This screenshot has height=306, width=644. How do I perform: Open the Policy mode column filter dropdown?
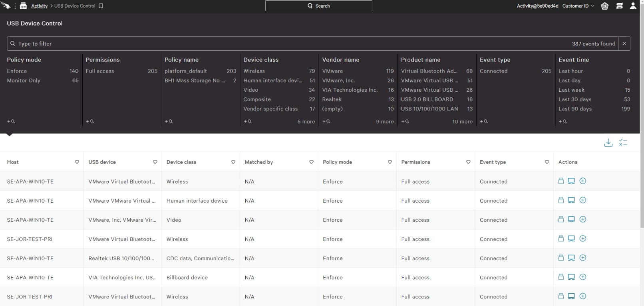pos(390,162)
